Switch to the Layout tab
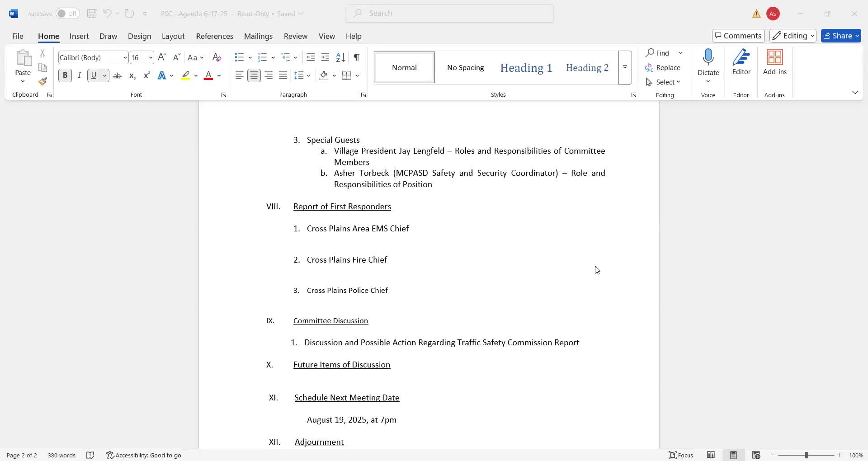 [173, 36]
